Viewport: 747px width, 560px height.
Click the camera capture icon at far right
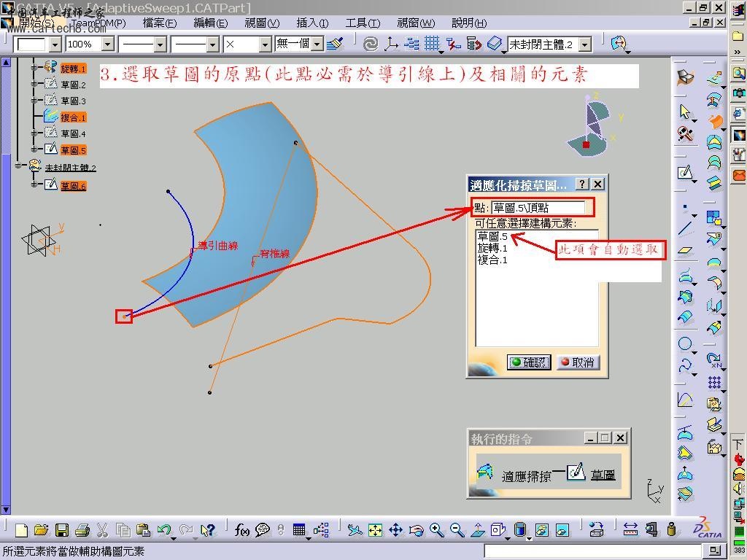tap(739, 93)
